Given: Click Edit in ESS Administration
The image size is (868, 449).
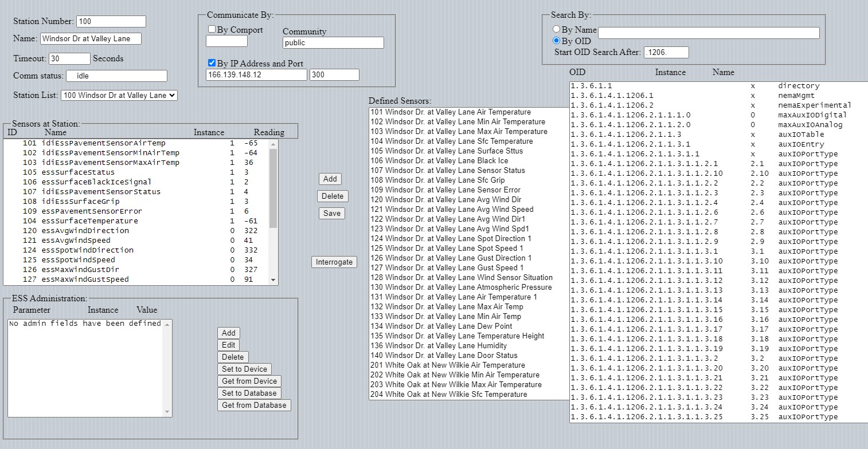Looking at the screenshot, I should [229, 345].
